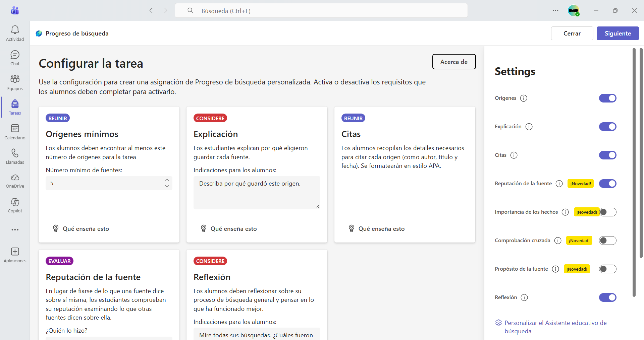The image size is (644, 340).
Task: Click the EVALUAR tag on Reputación card
Action: (59, 261)
